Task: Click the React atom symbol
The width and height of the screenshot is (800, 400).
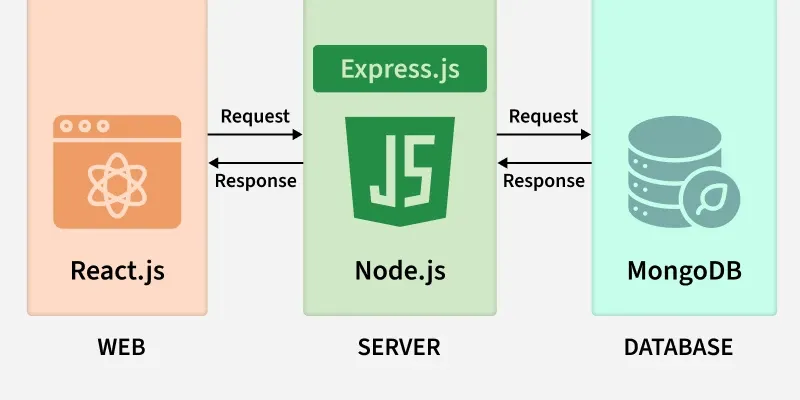Action: tap(117, 186)
